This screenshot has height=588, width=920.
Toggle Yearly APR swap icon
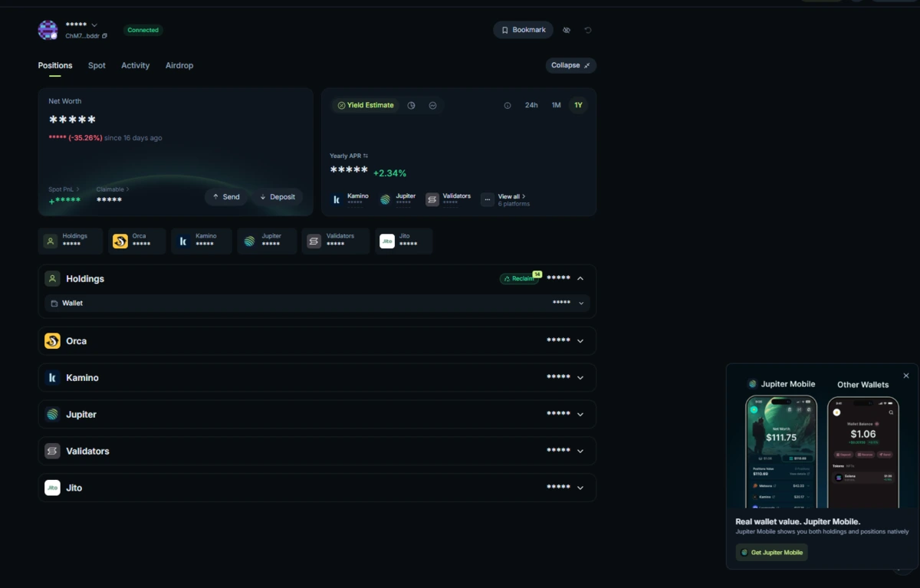(366, 156)
